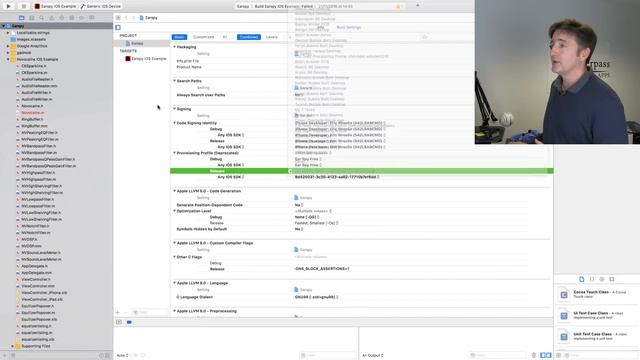
Task: Select target under TARGETS heading
Action: click(x=145, y=59)
